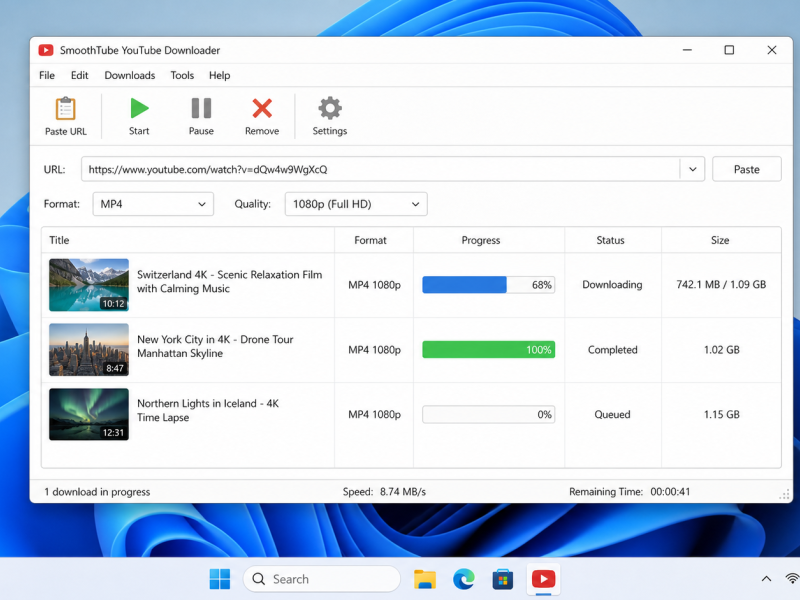
Task: Start downloads with the green play icon
Action: tap(139, 108)
